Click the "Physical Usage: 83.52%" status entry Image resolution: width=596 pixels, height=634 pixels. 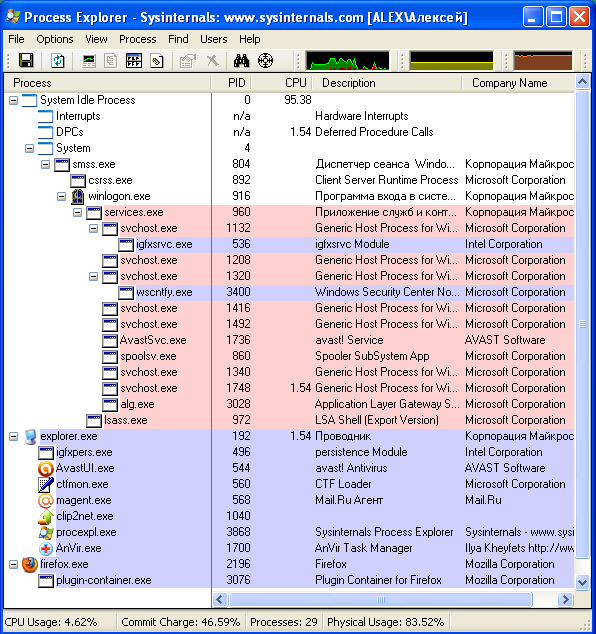pyautogui.click(x=386, y=622)
